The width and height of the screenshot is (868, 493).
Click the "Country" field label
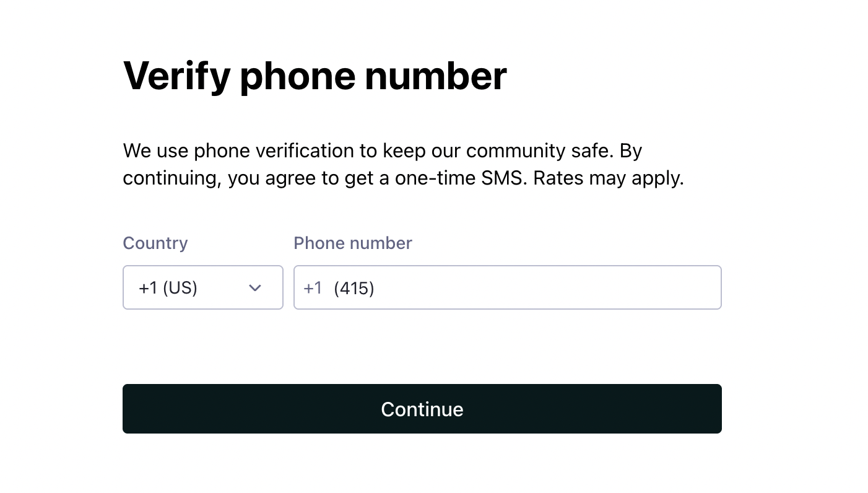(155, 243)
